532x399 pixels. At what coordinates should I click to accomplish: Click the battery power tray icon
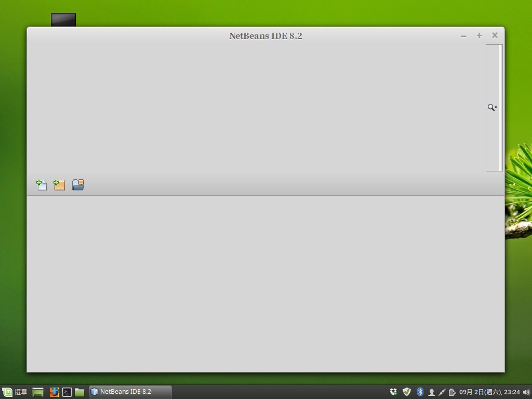[452, 392]
